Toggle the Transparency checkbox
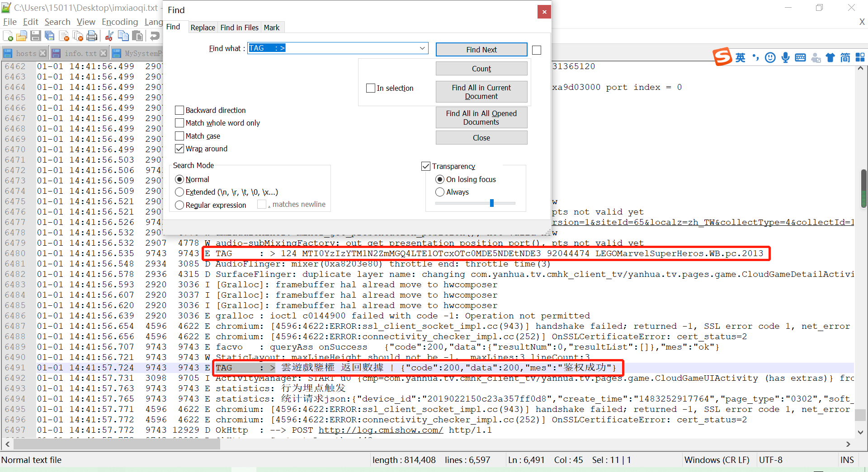868x472 pixels. click(x=425, y=166)
